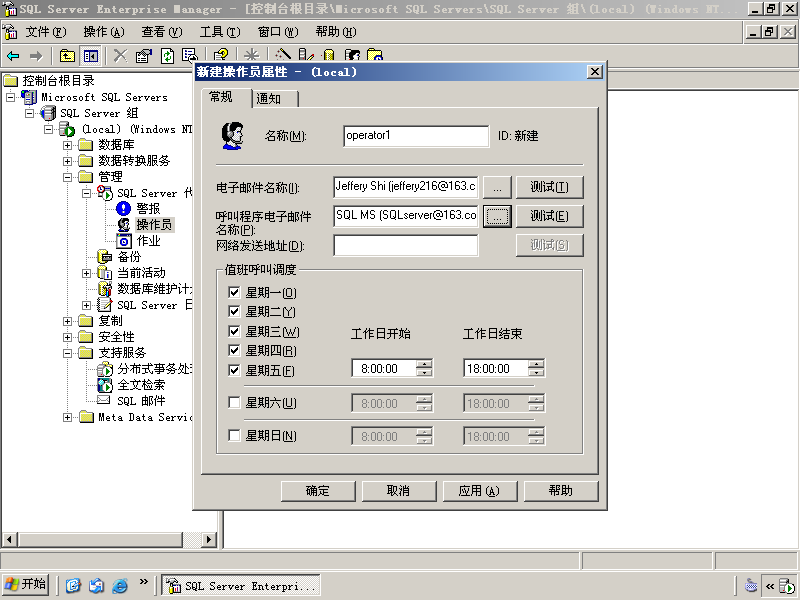
Task: Select the 操作员 tree node
Action: point(154,224)
